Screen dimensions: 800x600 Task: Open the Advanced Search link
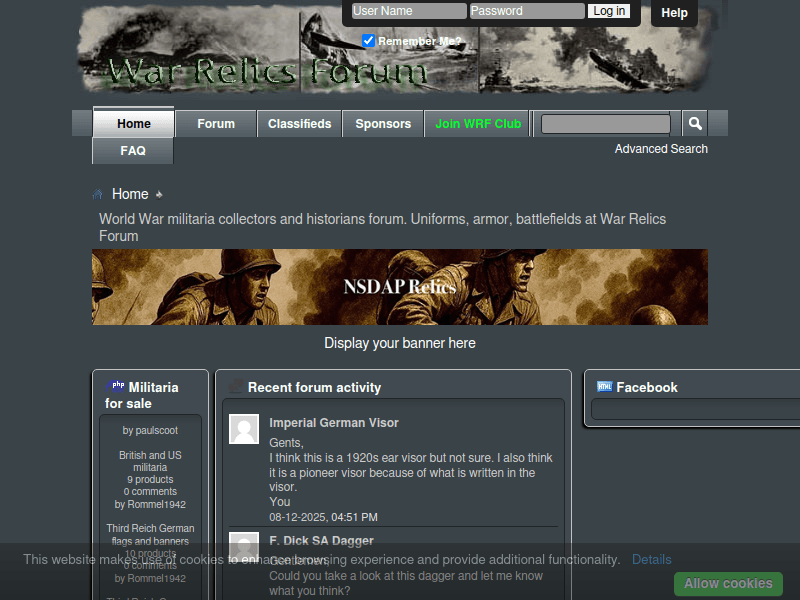pos(661,149)
